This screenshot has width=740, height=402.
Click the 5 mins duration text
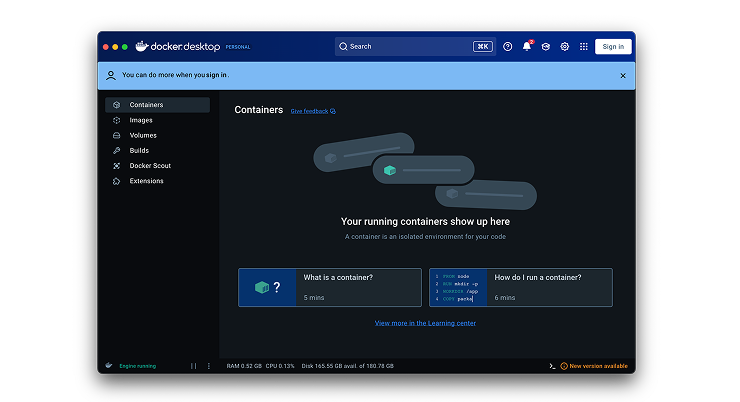(x=314, y=298)
